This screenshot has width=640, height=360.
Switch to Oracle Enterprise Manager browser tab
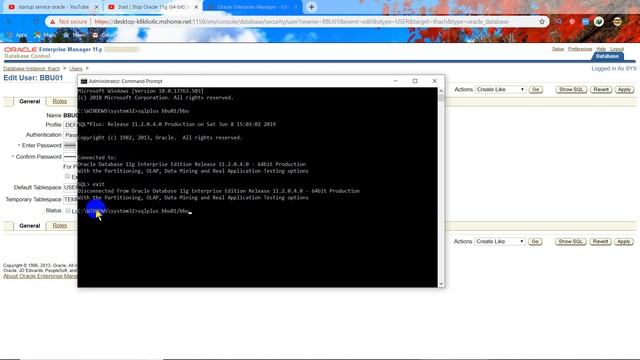point(252,7)
